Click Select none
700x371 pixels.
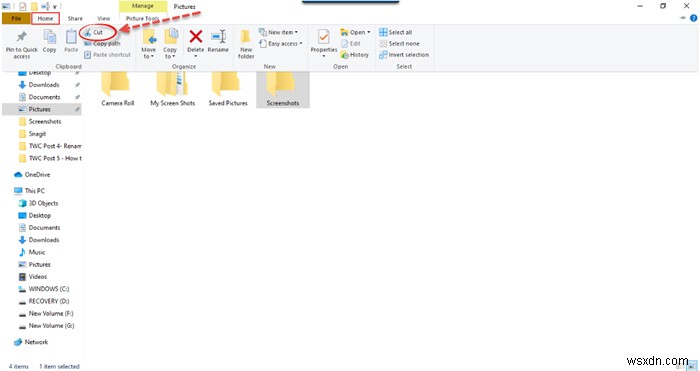(x=399, y=44)
